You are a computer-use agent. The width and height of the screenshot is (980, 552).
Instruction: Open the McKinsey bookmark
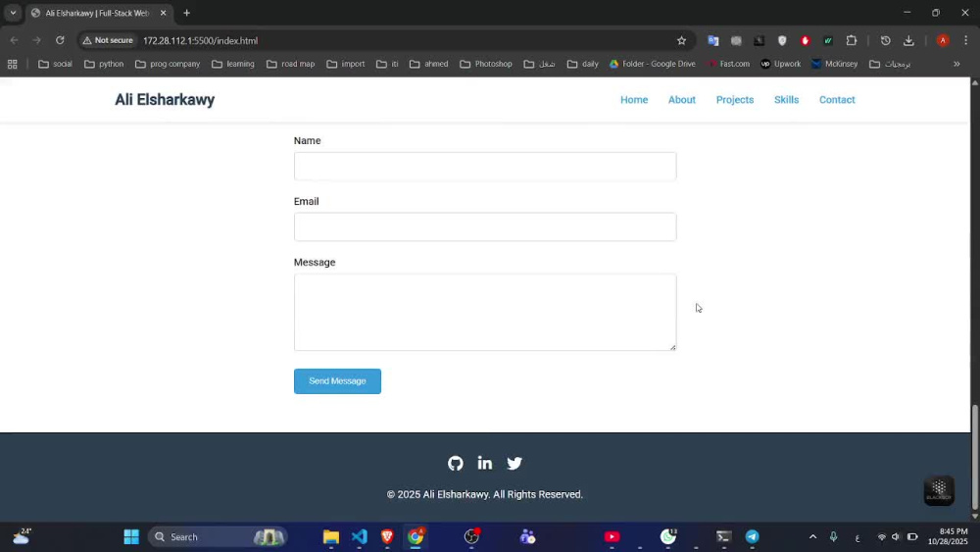(834, 64)
